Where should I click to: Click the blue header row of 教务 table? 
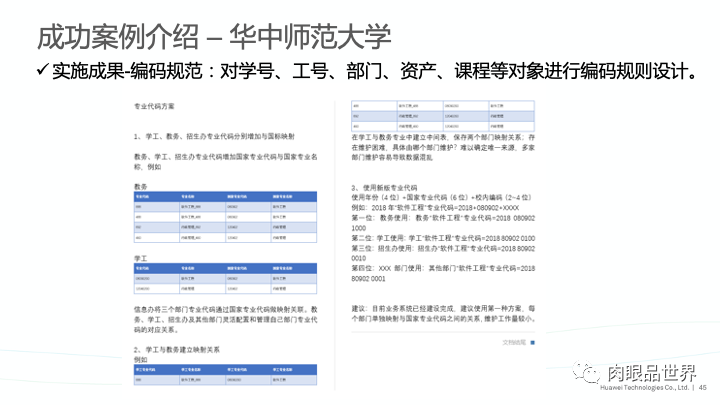[x=225, y=197]
